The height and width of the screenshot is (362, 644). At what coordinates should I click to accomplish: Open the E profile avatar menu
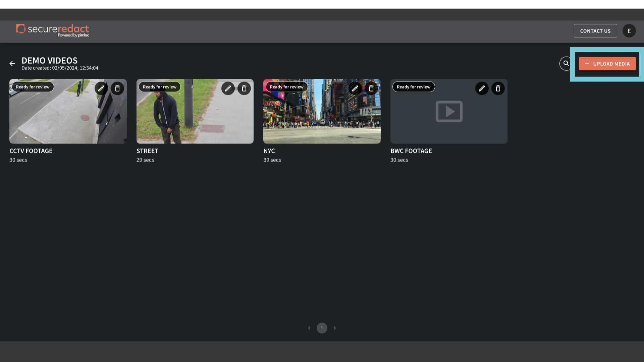[629, 31]
